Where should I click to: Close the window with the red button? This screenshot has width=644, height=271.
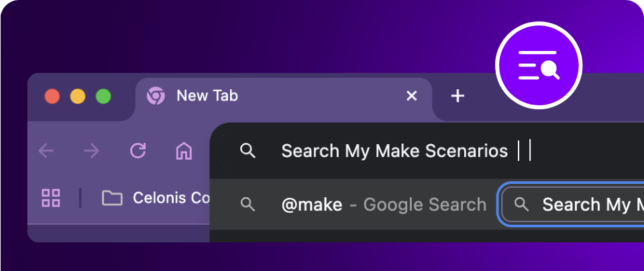pyautogui.click(x=52, y=97)
